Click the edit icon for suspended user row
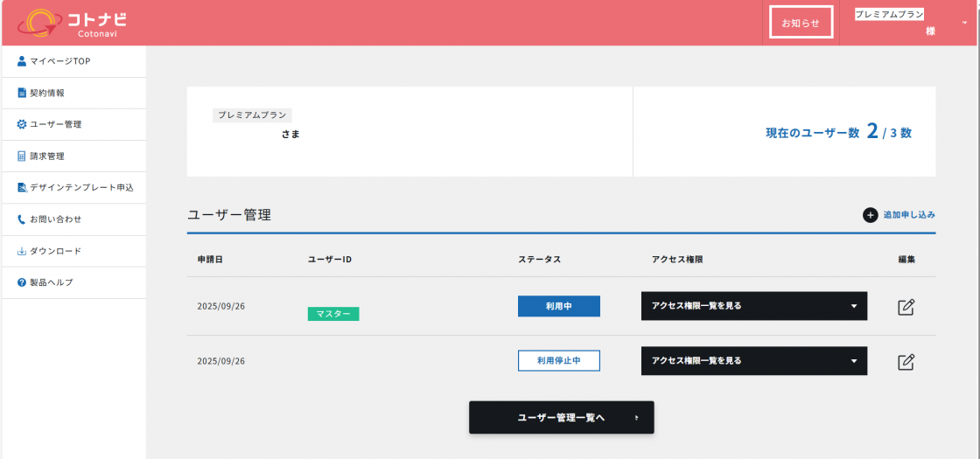Screen dimensions: 980x459 [x=906, y=361]
